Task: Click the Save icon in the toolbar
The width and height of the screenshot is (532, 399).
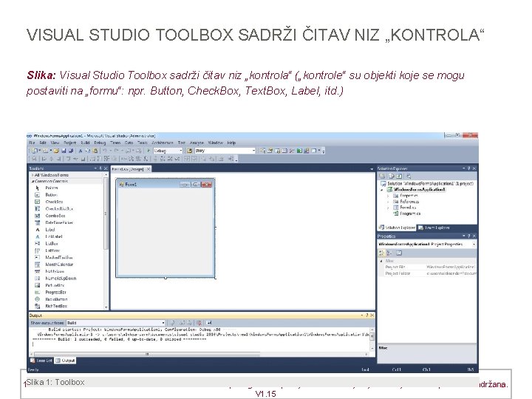Action: 64,151
